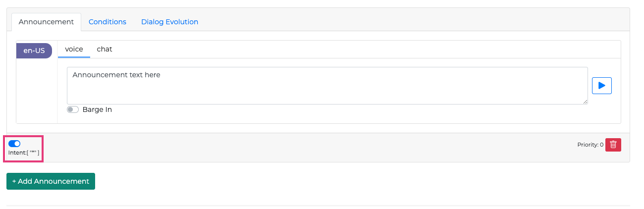The image size is (644, 209).
Task: Open the Dialog Evolution tab
Action: click(x=169, y=22)
